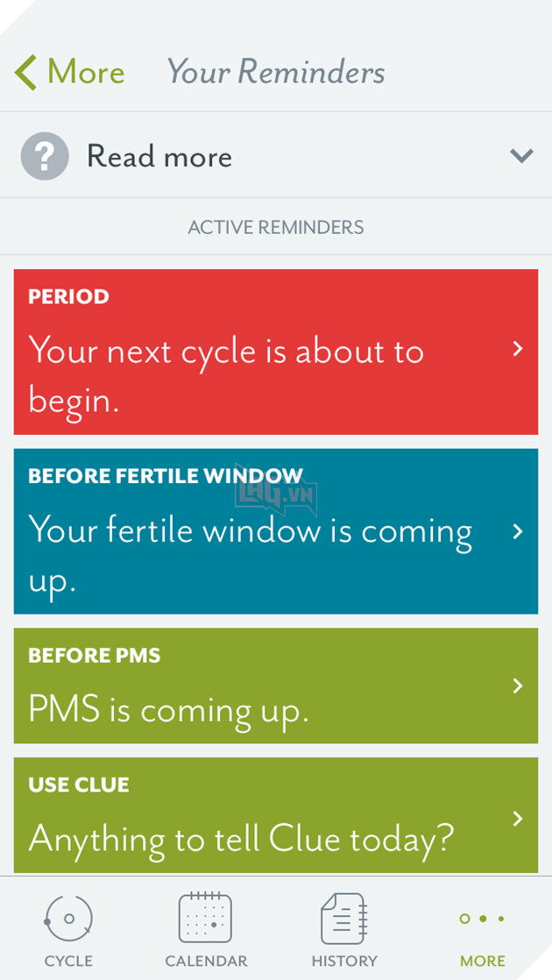552x980 pixels.
Task: Click the question mark help icon
Action: point(44,156)
